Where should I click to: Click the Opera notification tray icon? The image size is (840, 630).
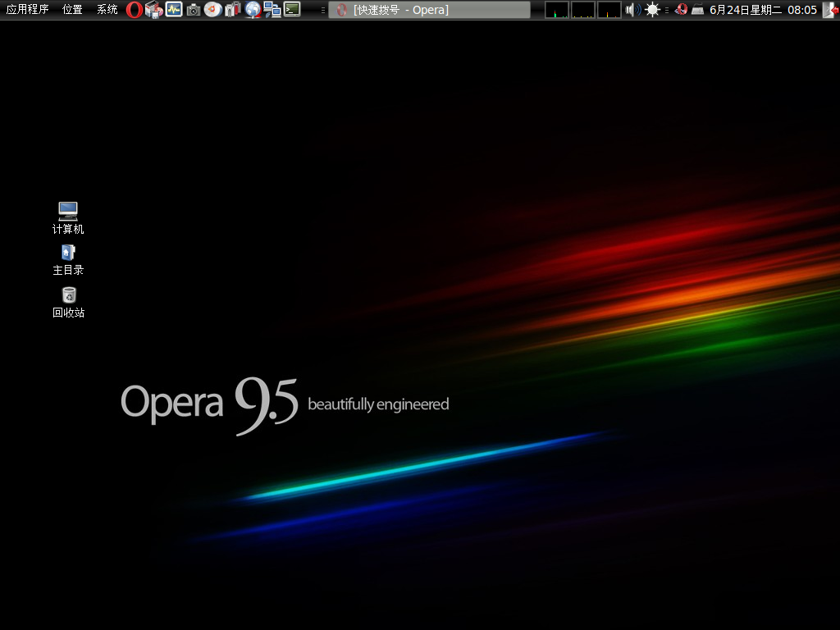pyautogui.click(x=681, y=10)
